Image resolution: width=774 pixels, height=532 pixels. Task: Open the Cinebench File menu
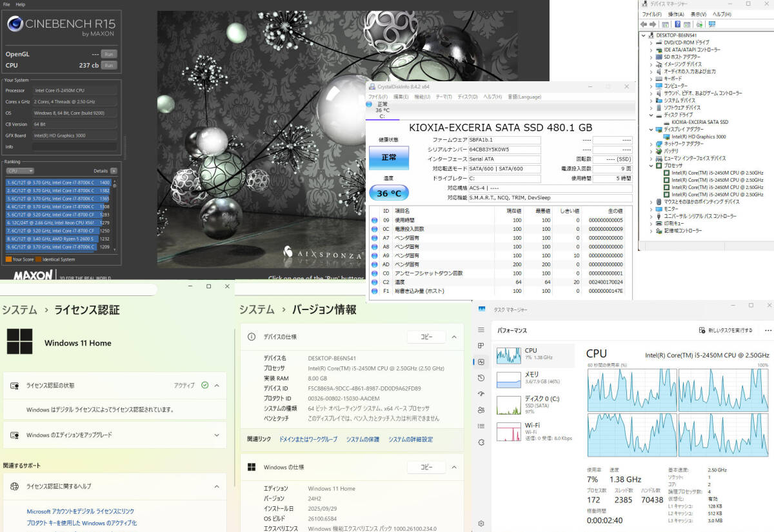point(6,5)
